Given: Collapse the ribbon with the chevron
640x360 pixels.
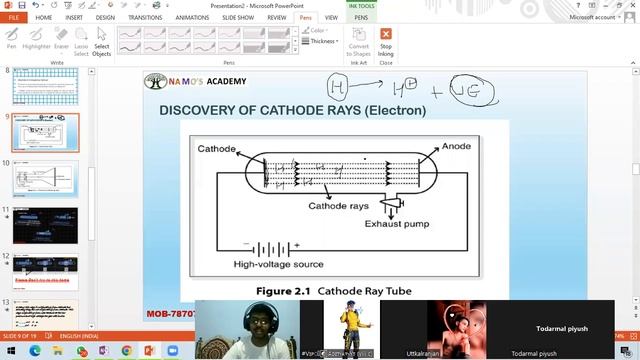Looking at the screenshot, I should click(x=633, y=63).
